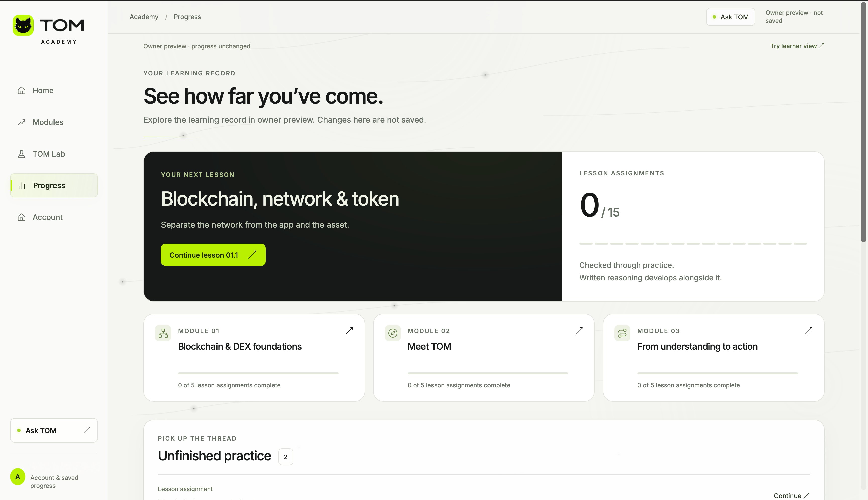868x500 pixels.
Task: Click the Academy breadcrumb link
Action: tap(144, 17)
